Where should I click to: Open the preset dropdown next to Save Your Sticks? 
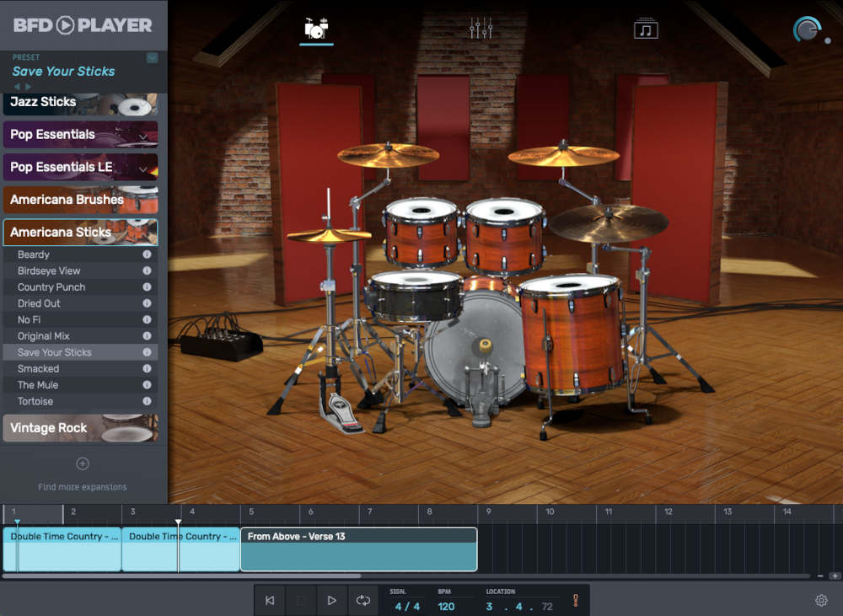pyautogui.click(x=153, y=57)
